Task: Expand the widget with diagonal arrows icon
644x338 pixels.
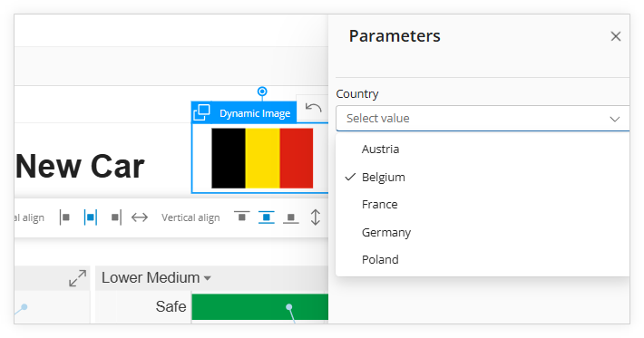Action: [x=77, y=278]
